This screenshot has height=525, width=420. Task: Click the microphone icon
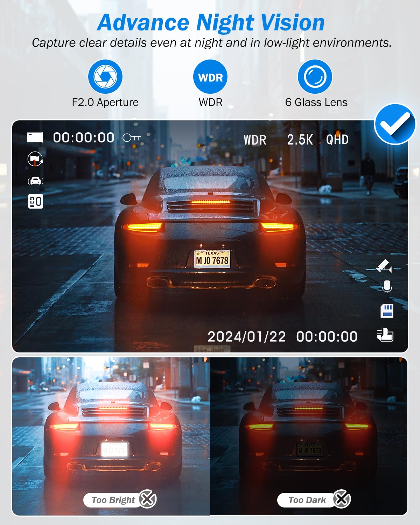[x=387, y=287]
